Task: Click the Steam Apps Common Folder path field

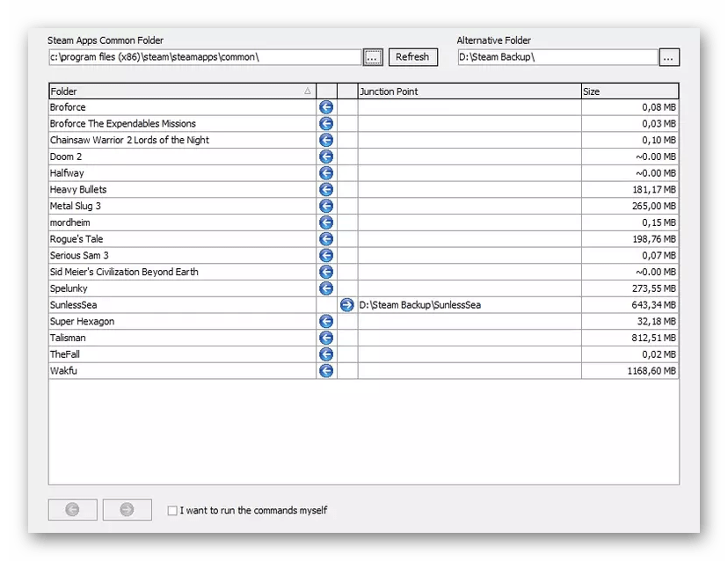Action: (204, 57)
